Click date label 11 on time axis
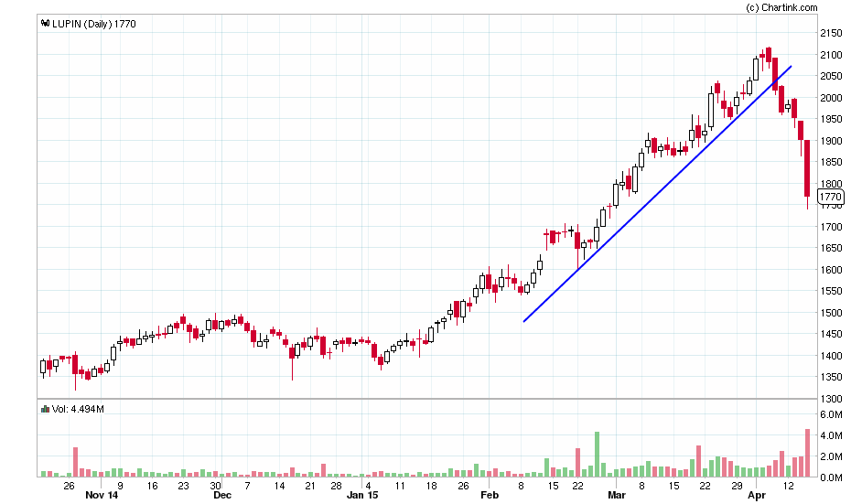Image resolution: width=851 pixels, height=504 pixels. pyautogui.click(x=400, y=486)
